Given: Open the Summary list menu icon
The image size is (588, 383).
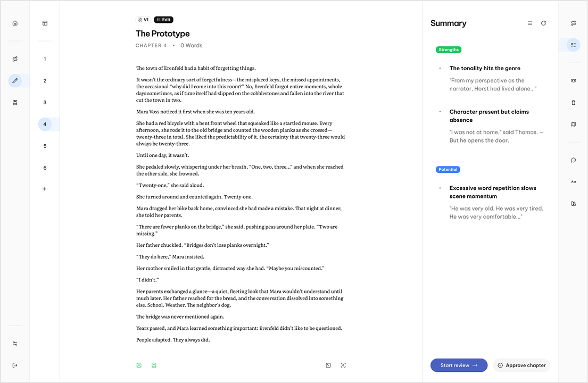Looking at the screenshot, I should 530,23.
